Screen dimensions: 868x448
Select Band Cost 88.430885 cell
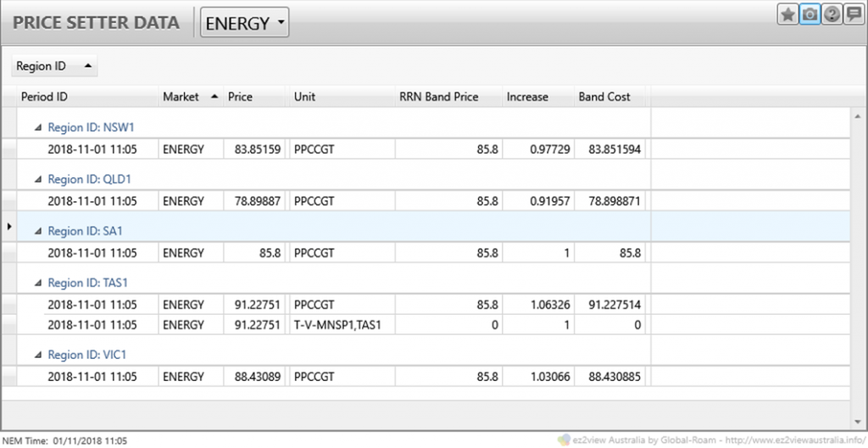click(x=609, y=377)
